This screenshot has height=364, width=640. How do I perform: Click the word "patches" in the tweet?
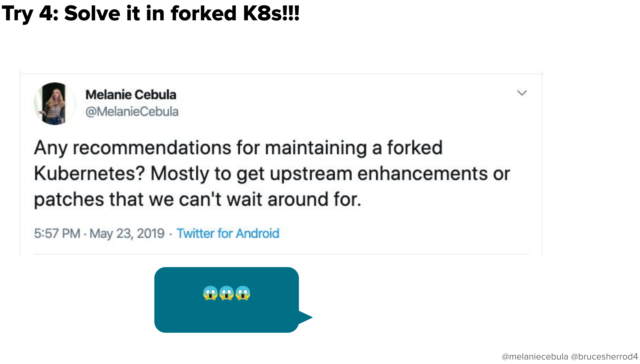point(69,200)
